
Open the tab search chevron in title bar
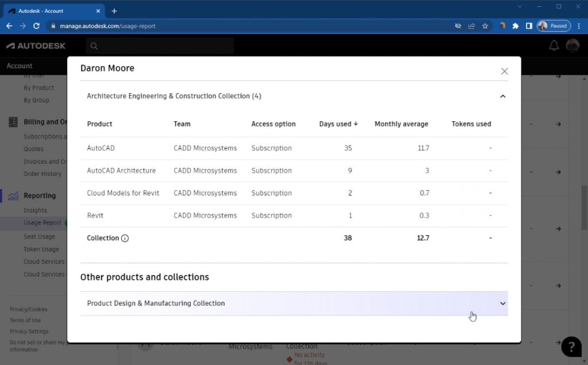point(519,6)
